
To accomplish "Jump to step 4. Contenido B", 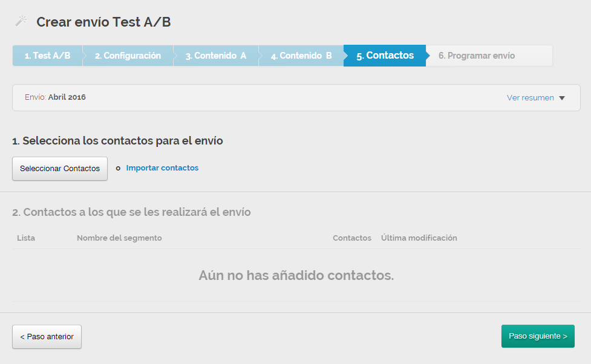I will pyautogui.click(x=301, y=56).
